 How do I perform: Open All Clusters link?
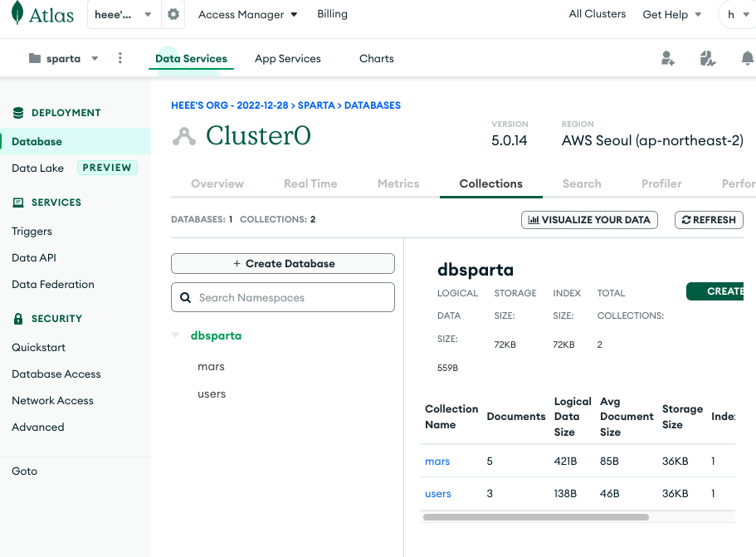tap(597, 14)
